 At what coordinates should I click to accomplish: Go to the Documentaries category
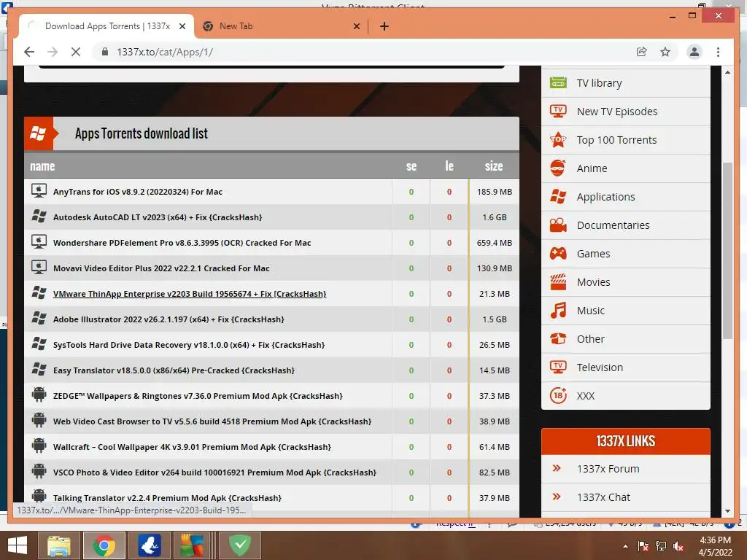(x=613, y=225)
